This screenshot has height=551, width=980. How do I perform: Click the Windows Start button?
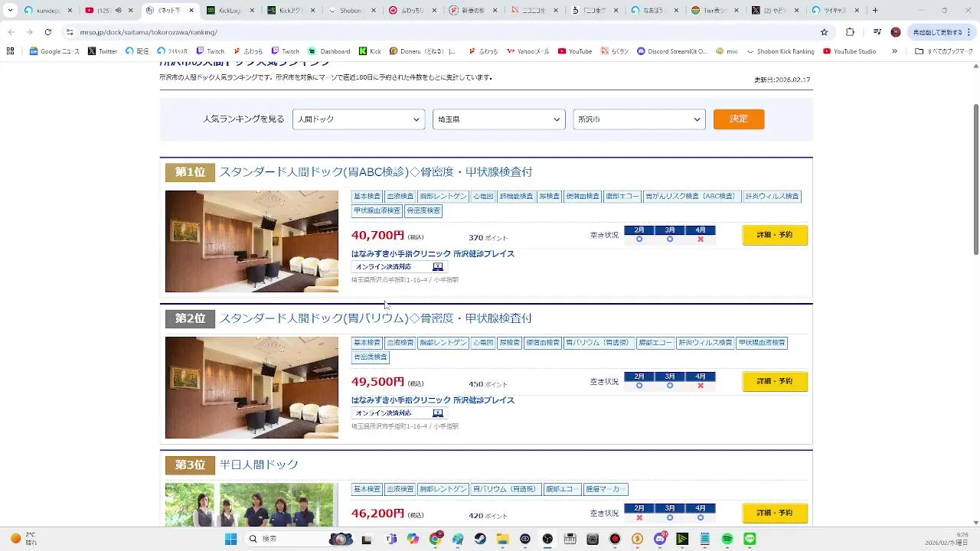230,539
